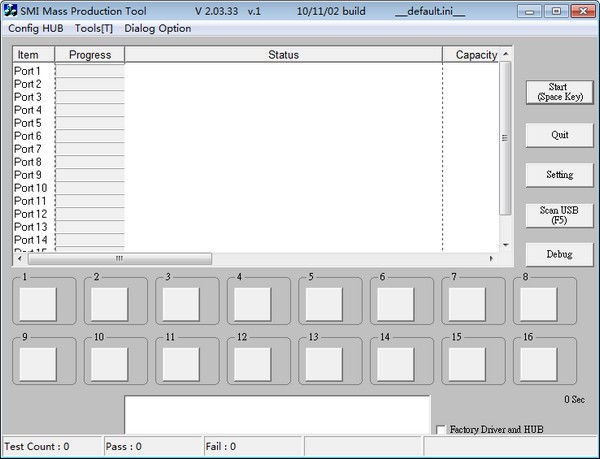Click port slot box 2
This screenshot has width=600, height=459.
point(109,304)
